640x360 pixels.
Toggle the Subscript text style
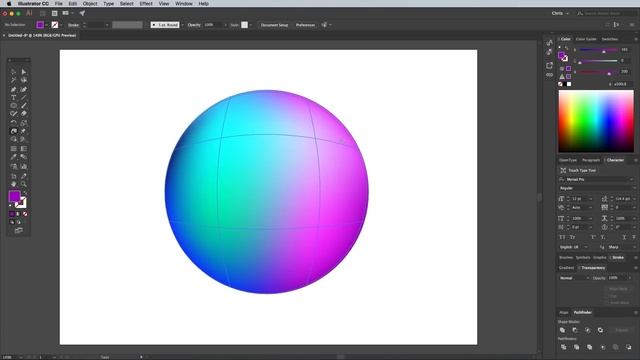click(x=603, y=237)
